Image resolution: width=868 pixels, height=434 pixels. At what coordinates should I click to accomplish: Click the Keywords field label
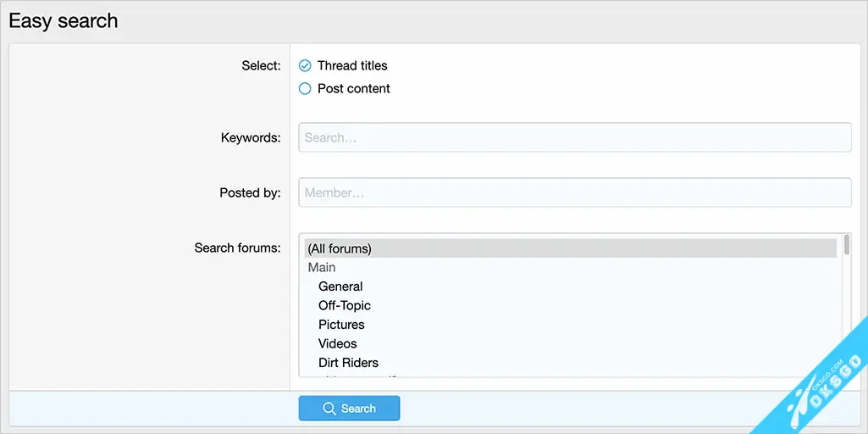pos(251,137)
